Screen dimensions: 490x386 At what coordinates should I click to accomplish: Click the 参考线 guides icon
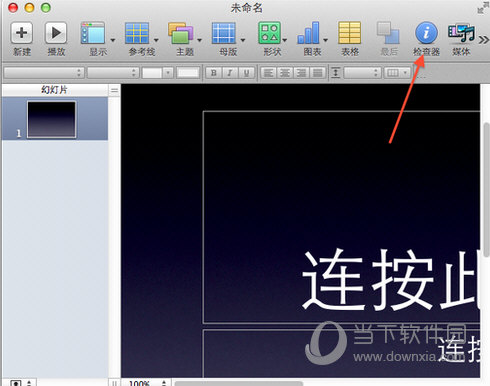tap(137, 33)
